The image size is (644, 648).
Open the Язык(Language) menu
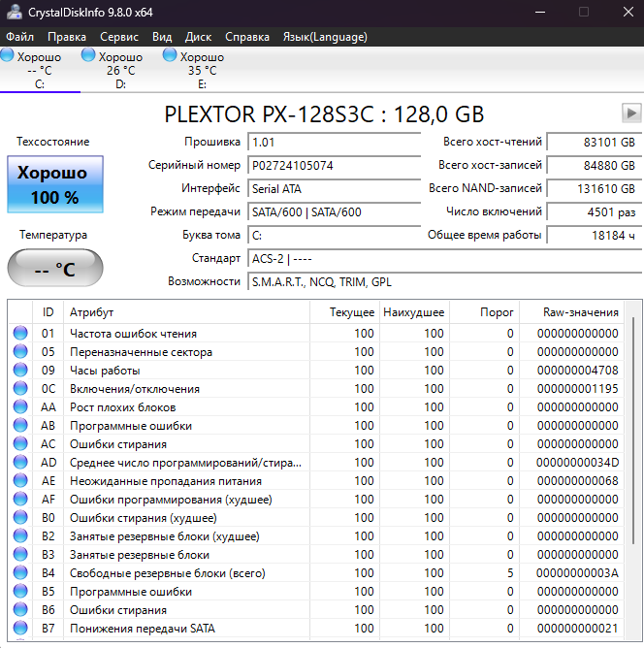[324, 37]
